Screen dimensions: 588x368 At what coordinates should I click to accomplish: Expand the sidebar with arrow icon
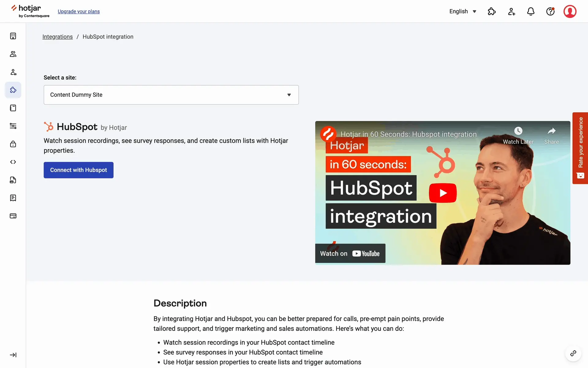[13, 355]
